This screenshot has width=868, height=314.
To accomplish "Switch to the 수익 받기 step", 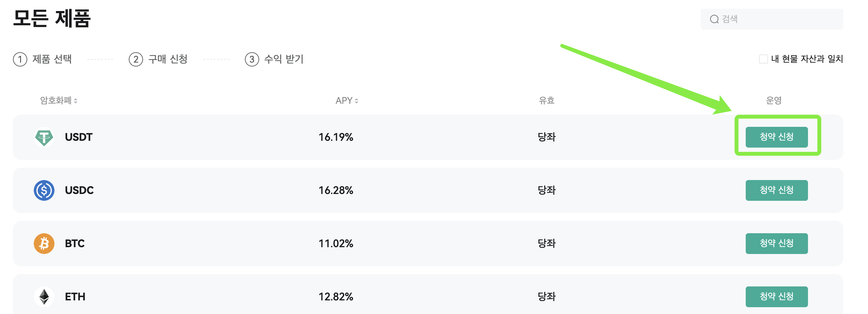I will click(283, 60).
